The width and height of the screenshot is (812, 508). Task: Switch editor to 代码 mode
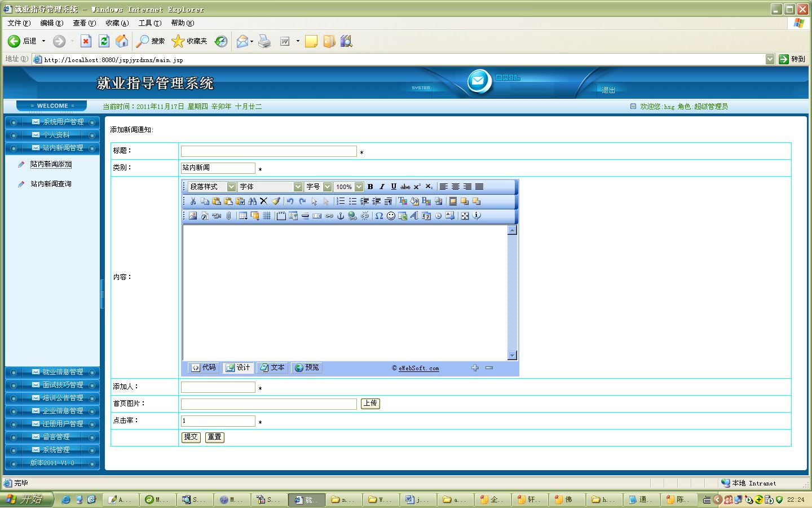click(x=204, y=367)
